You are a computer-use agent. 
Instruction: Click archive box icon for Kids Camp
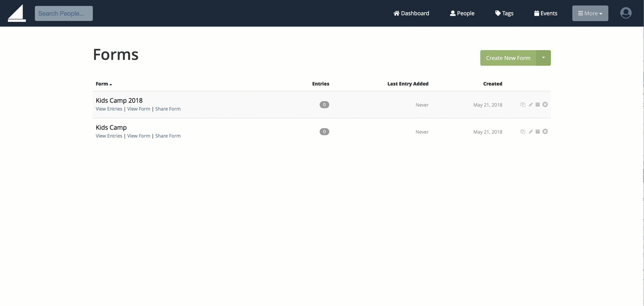[538, 131]
